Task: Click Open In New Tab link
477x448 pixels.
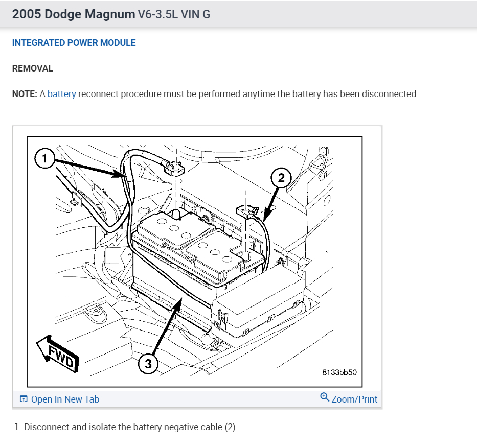Action: tap(65, 399)
